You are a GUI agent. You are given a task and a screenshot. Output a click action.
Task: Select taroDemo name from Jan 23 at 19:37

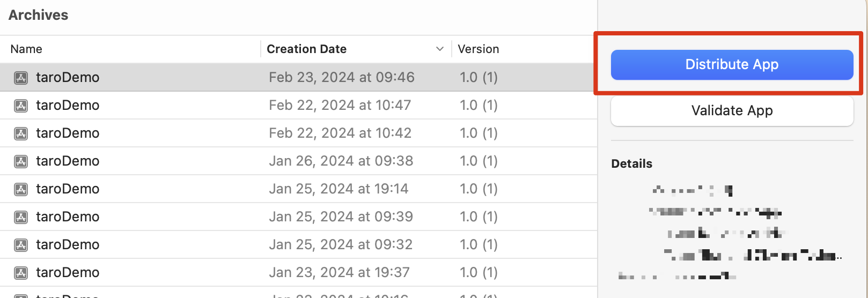pos(68,272)
